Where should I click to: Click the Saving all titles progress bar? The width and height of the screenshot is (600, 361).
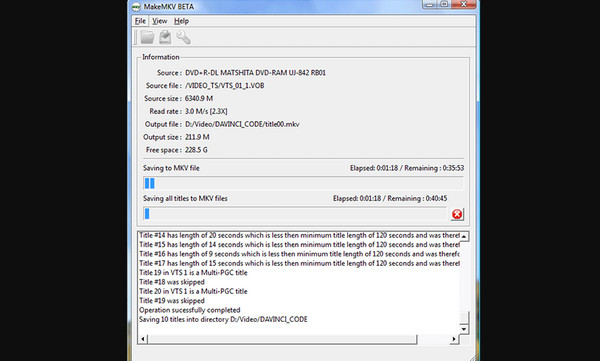295,214
